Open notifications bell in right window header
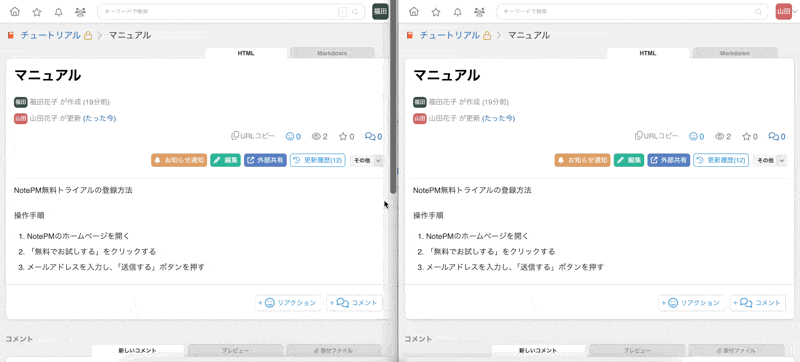Screen dimensions: 800x362 (458, 11)
